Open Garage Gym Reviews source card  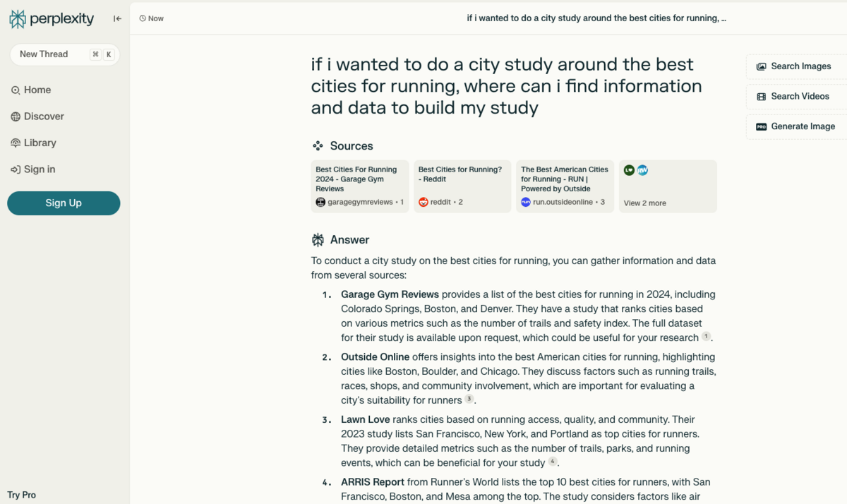click(x=360, y=186)
